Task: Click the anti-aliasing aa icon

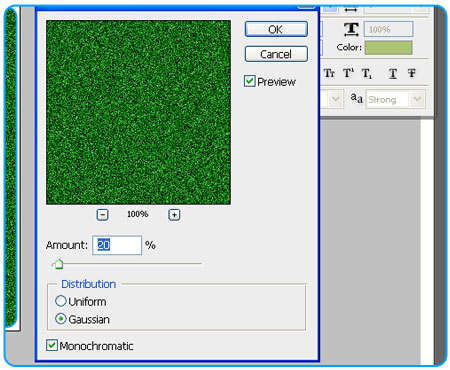Action: click(x=356, y=98)
